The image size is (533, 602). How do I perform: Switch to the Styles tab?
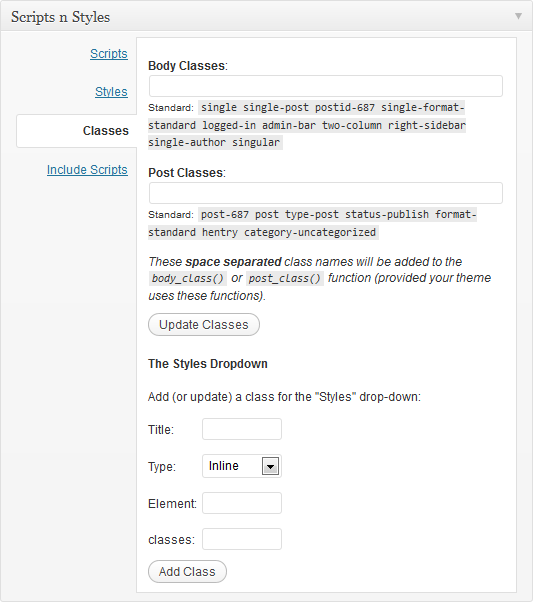coord(111,92)
